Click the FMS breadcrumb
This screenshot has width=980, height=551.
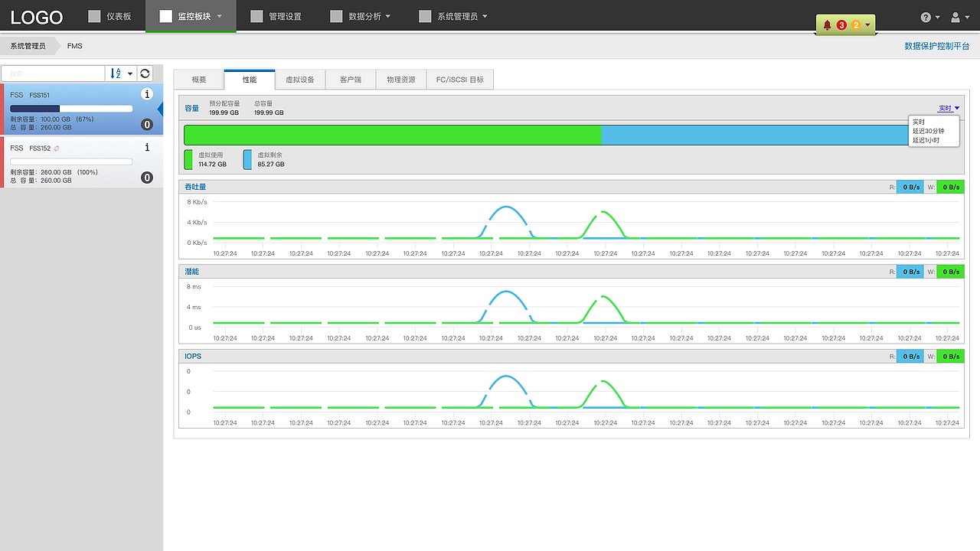75,46
